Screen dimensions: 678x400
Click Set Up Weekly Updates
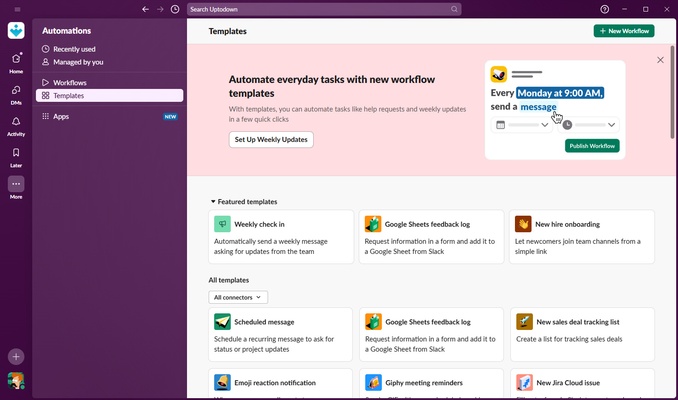271,140
